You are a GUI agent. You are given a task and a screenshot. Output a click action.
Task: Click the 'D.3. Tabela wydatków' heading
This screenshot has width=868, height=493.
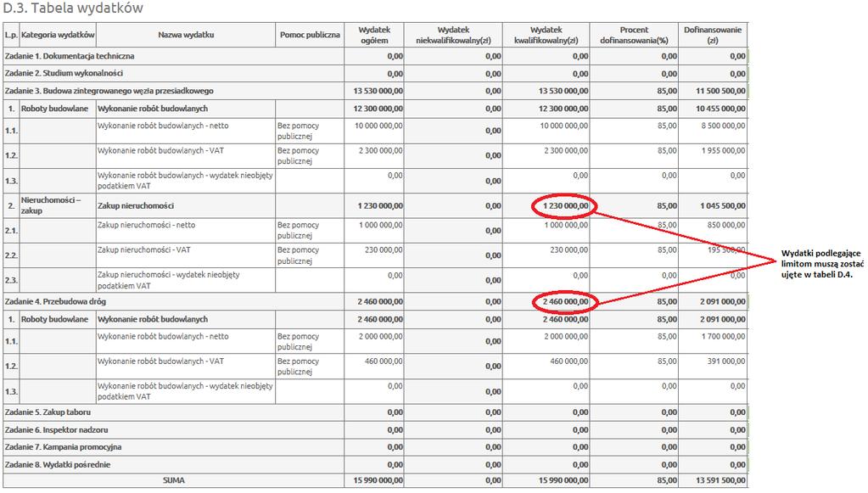(72, 8)
